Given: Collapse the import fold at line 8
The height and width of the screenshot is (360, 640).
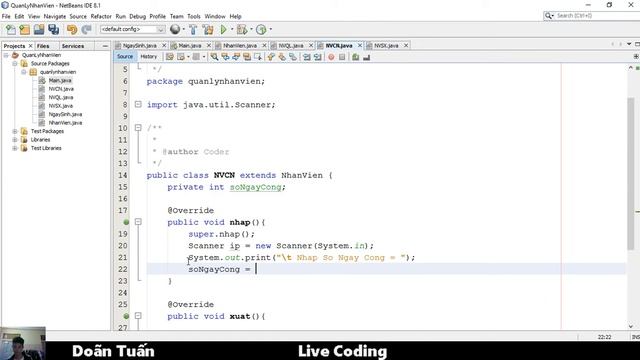Looking at the screenshot, I should [138, 104].
